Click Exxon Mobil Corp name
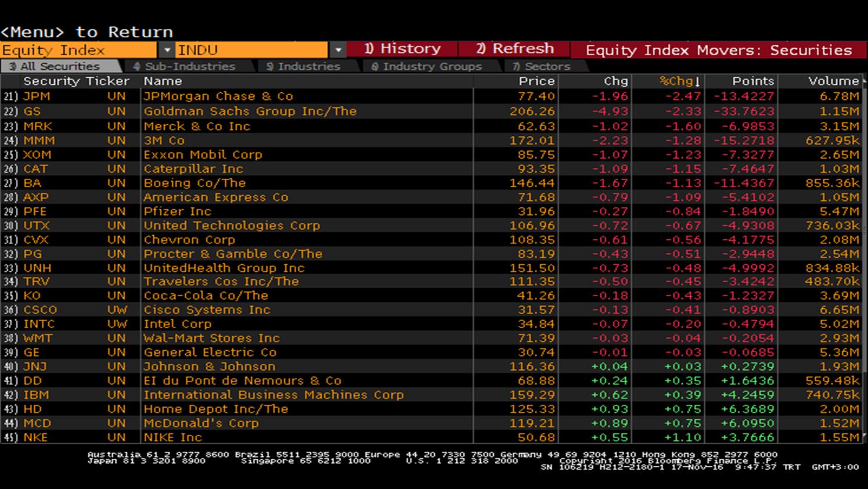This screenshot has height=489, width=868. pos(203,154)
